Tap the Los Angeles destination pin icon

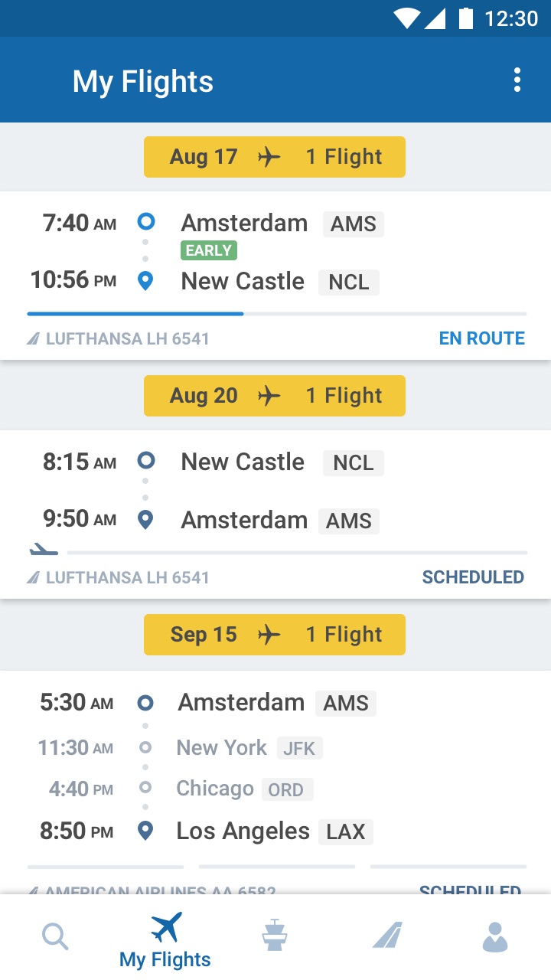[145, 831]
